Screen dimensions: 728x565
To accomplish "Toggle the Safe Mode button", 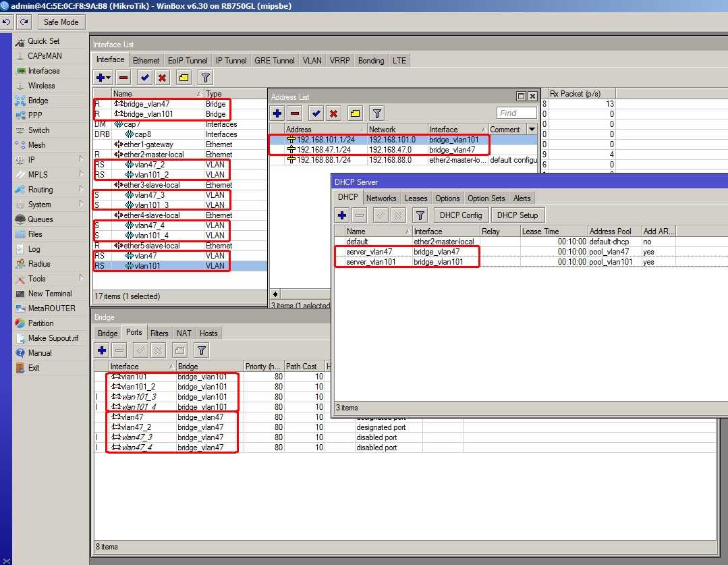I will (61, 22).
